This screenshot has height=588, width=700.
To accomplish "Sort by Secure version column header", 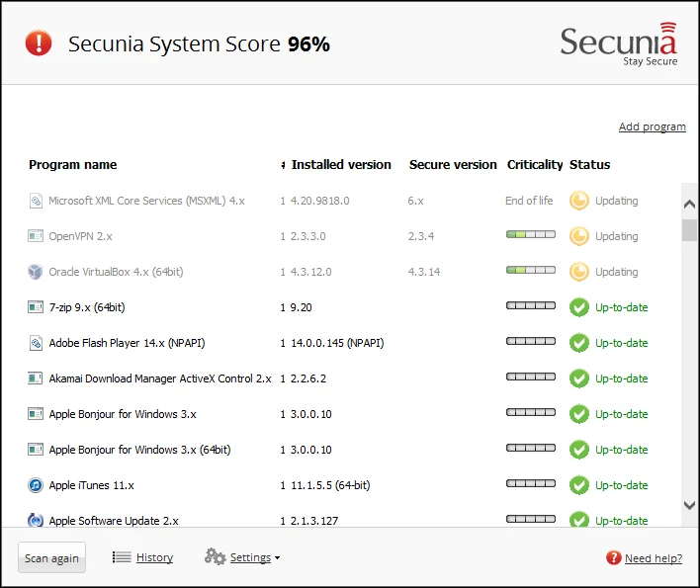I will (x=453, y=165).
